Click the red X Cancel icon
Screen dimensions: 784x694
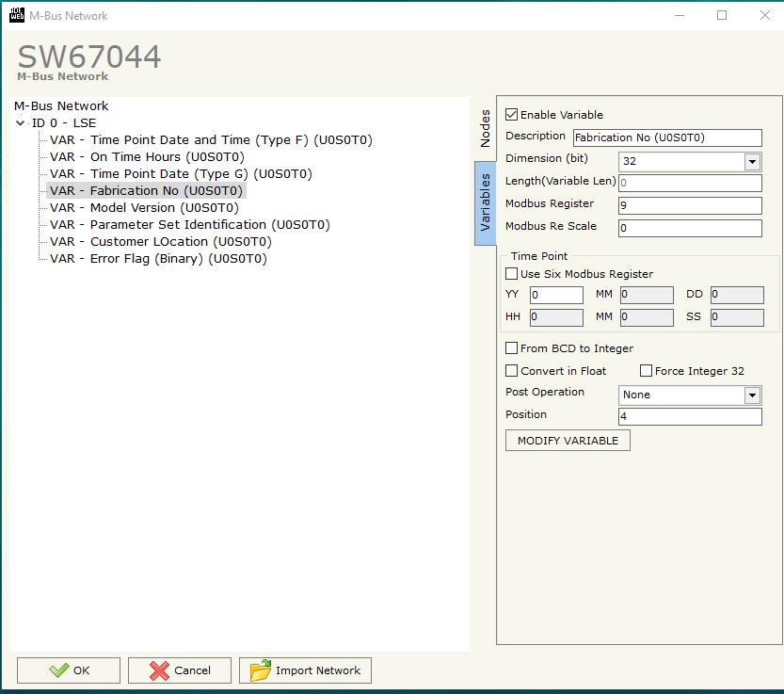(x=159, y=670)
